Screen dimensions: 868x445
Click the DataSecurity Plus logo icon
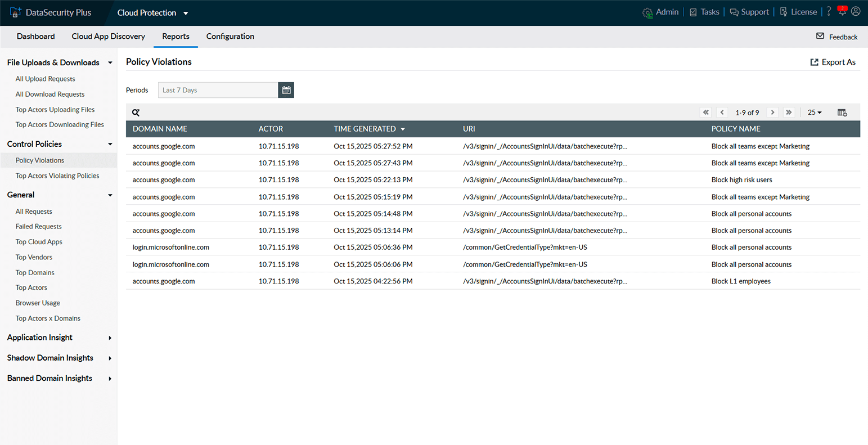coord(16,11)
